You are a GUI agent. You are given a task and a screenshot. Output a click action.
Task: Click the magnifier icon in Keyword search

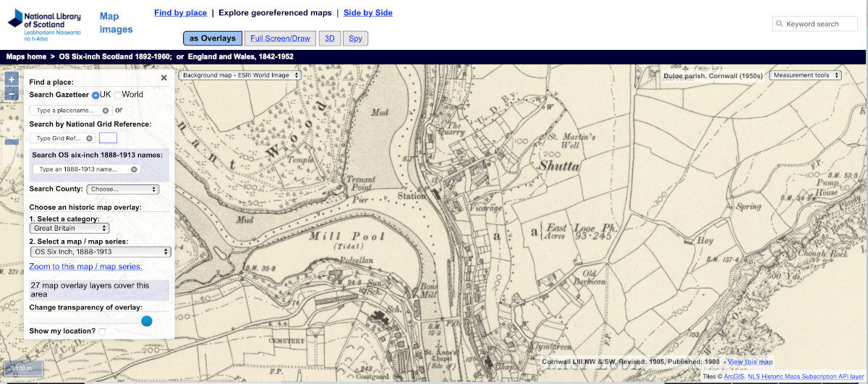click(780, 24)
